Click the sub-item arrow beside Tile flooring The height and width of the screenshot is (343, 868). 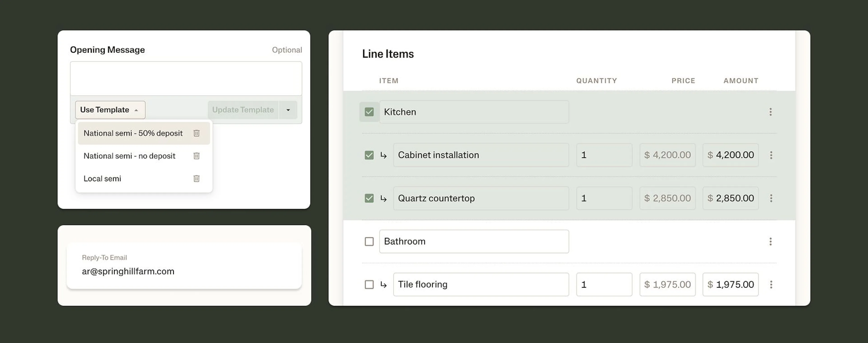(383, 285)
